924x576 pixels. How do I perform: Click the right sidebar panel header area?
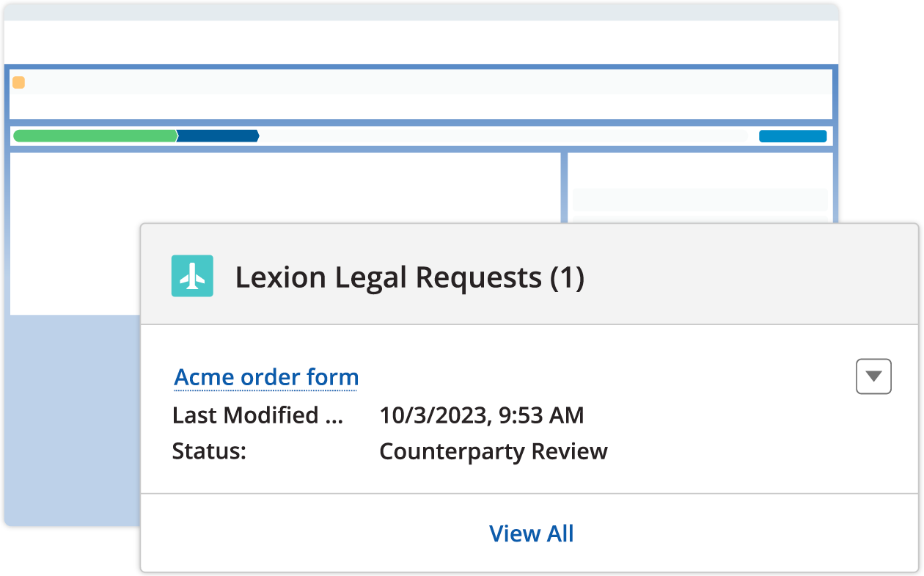(x=700, y=169)
